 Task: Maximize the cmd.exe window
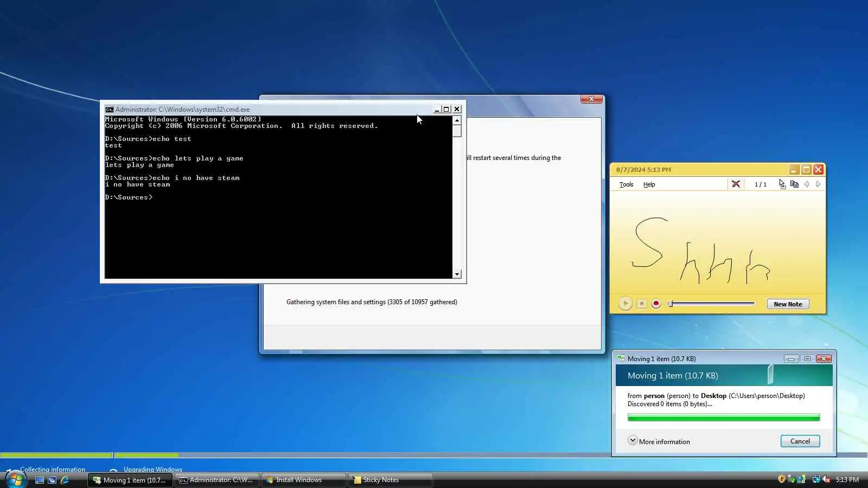(446, 110)
